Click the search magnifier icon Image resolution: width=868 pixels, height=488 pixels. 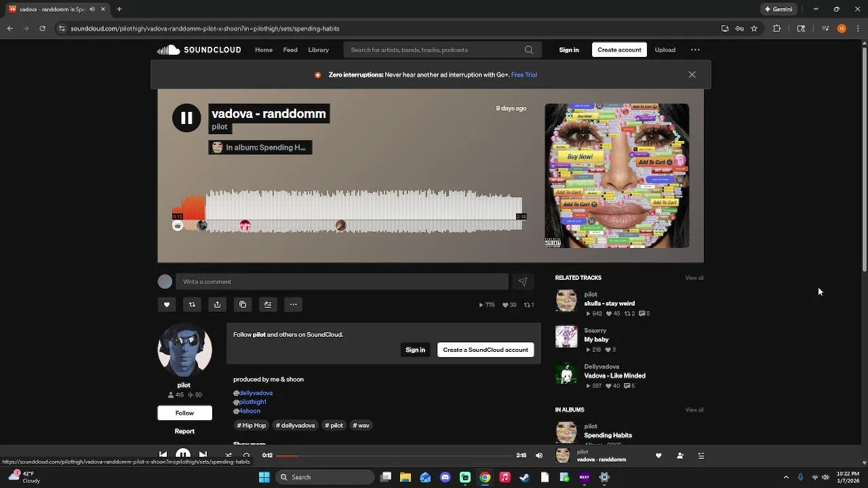529,49
